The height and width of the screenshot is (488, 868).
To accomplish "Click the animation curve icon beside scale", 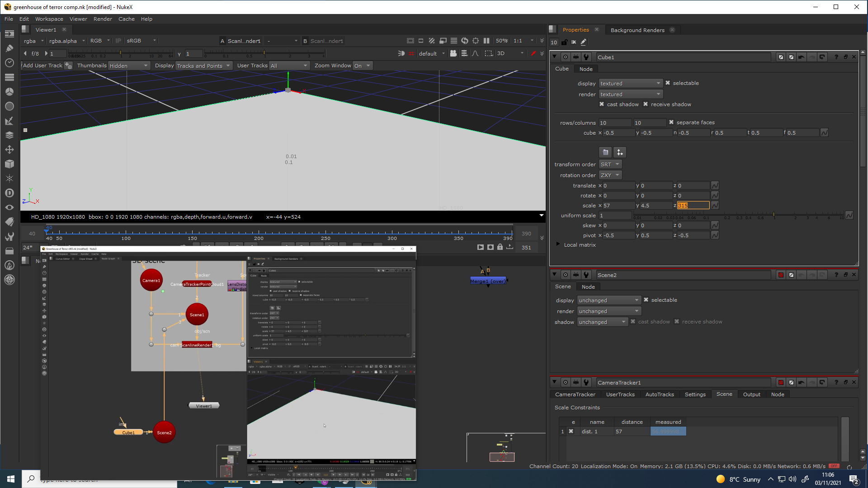I will click(x=715, y=206).
